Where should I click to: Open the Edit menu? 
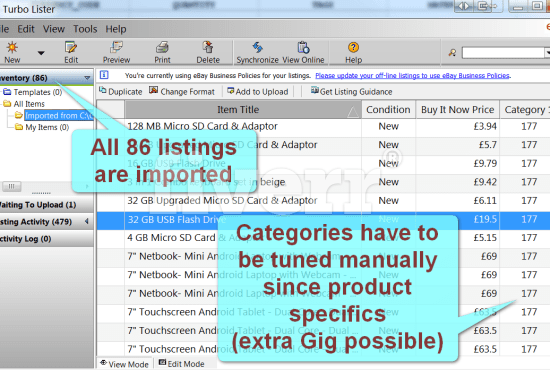tap(26, 29)
